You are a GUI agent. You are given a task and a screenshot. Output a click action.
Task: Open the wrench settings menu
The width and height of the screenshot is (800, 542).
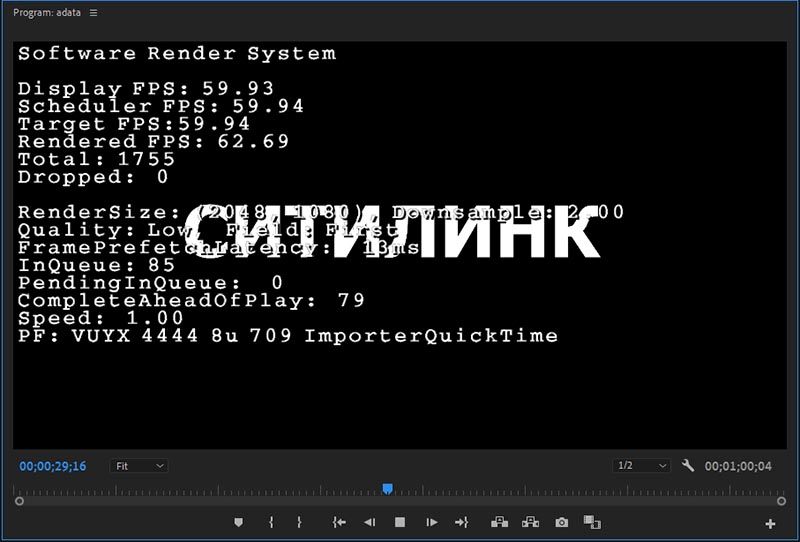[687, 465]
